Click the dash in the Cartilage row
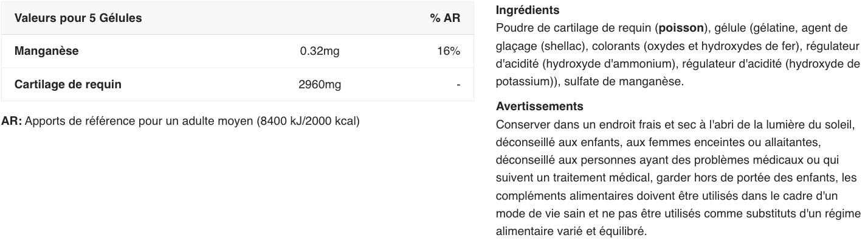This screenshot has width=868, height=246. [458, 85]
